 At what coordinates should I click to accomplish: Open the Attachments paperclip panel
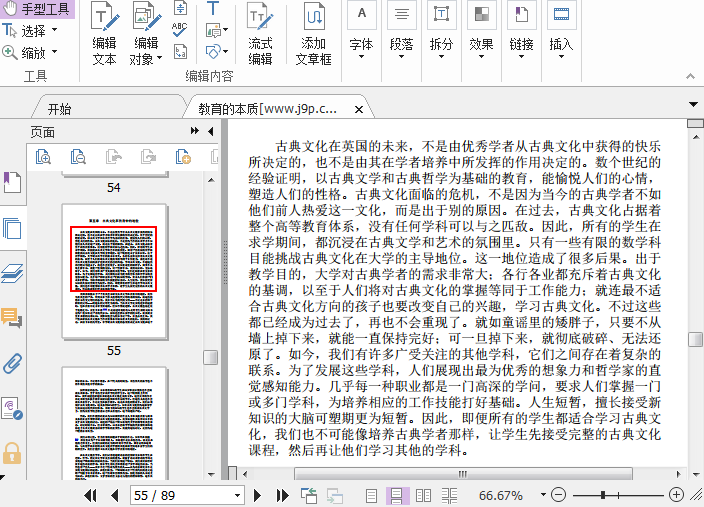pos(12,363)
